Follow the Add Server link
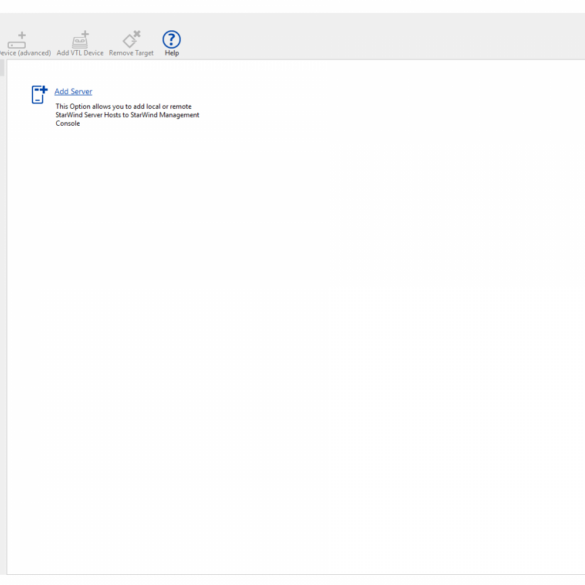585x585 pixels. coord(73,91)
